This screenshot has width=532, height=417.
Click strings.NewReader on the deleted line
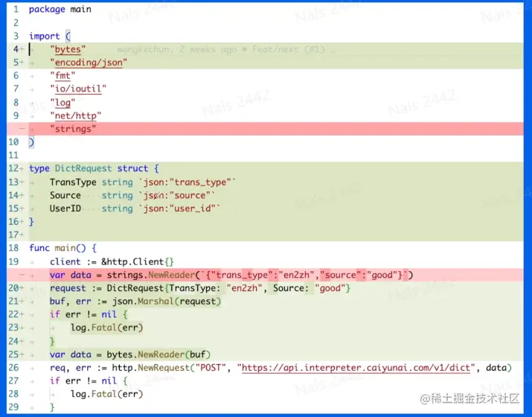pyautogui.click(x=151, y=275)
